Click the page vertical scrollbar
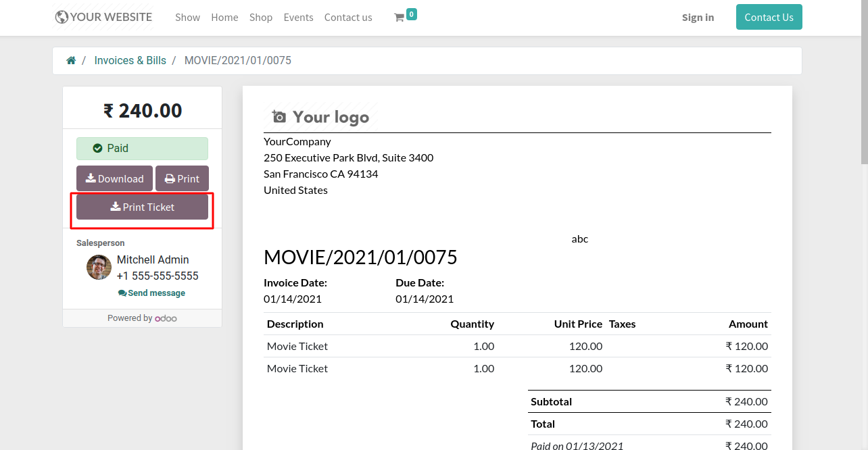Screen dimensions: 868x450 pos(864,101)
